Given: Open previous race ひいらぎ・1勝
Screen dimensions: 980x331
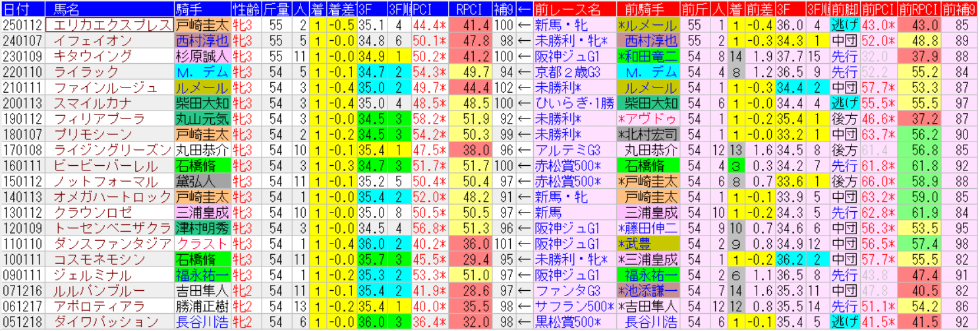Looking at the screenshot, I should point(573,103).
